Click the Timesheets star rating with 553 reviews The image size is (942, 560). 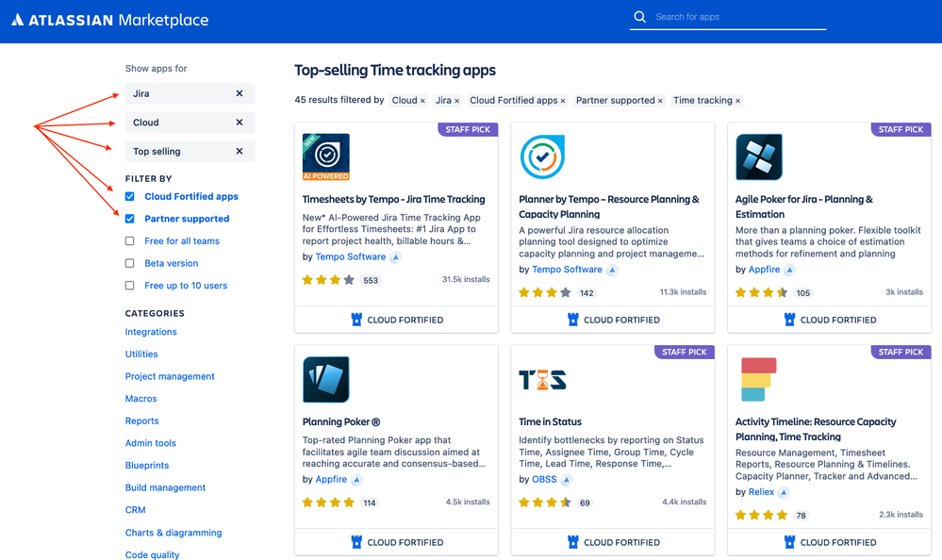tap(340, 280)
